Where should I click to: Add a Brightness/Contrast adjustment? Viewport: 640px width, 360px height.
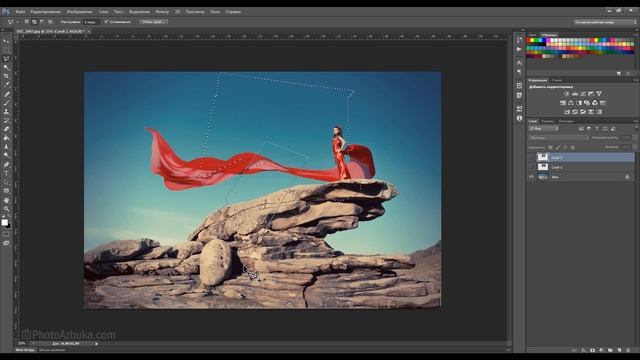567,94
